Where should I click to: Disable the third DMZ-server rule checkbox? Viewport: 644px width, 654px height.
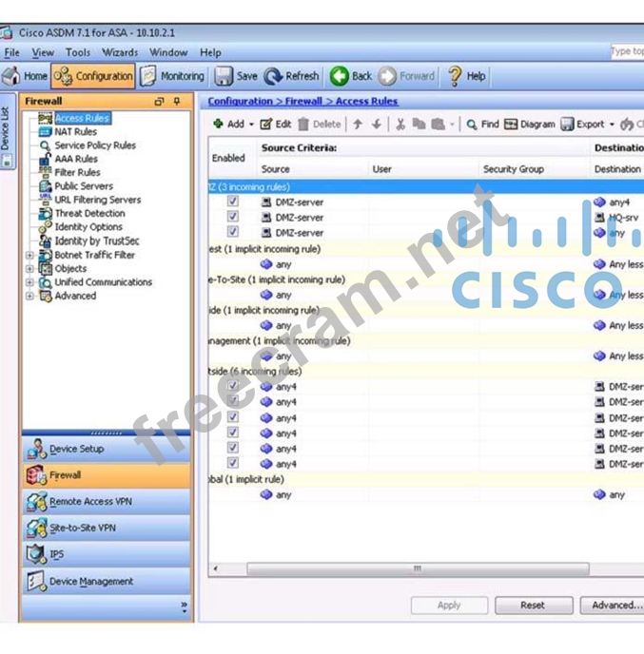[233, 232]
